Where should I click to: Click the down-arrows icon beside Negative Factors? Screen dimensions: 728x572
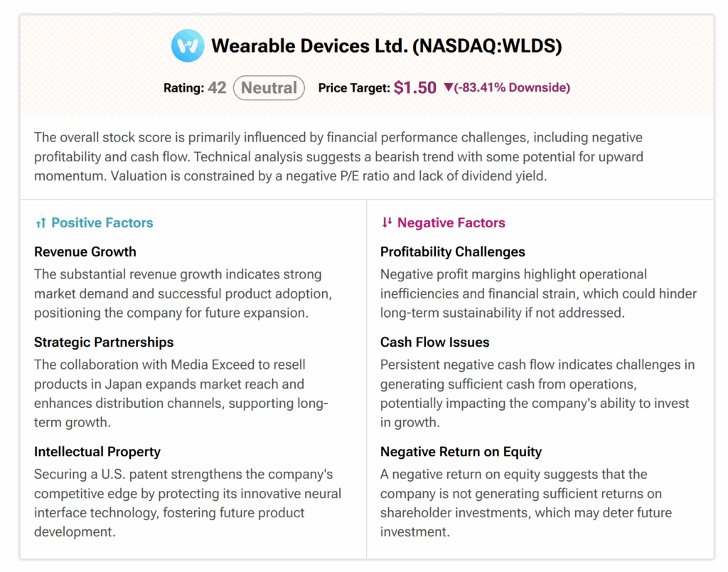(x=387, y=223)
